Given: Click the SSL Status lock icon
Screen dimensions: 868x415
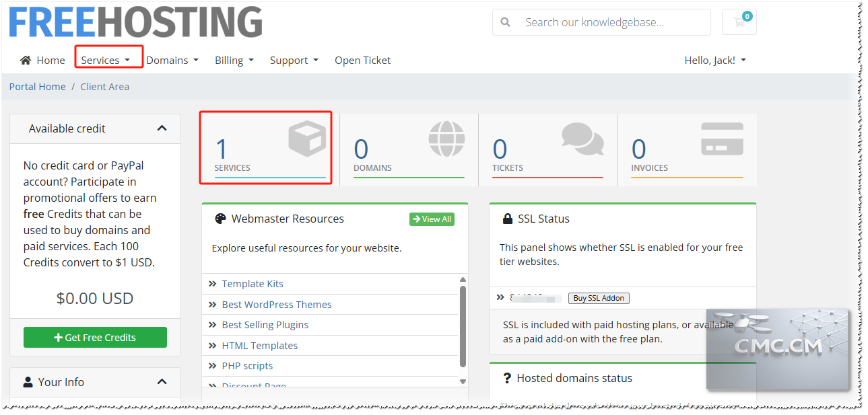Looking at the screenshot, I should pyautogui.click(x=508, y=219).
